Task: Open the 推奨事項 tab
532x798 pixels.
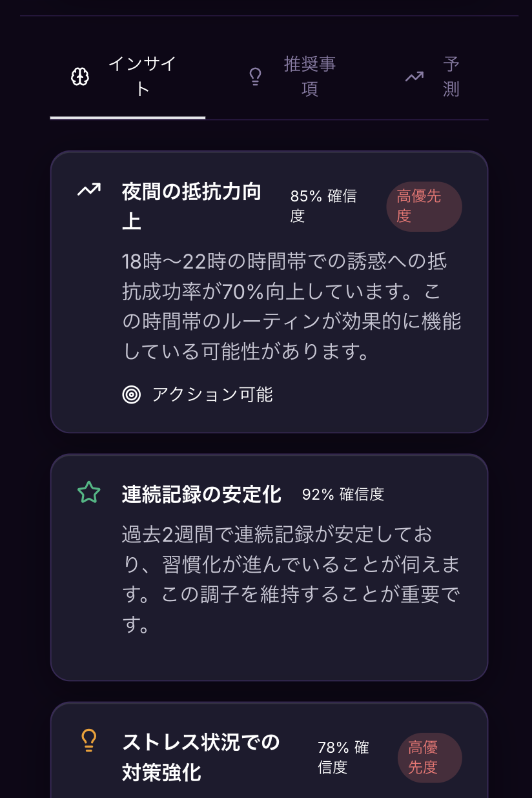Action: 296,77
